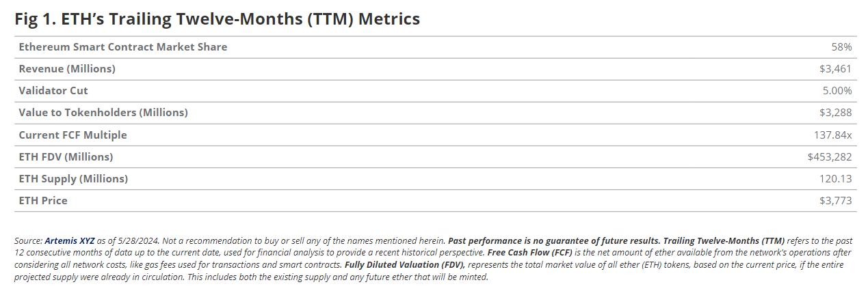Viewport: 868px width, 291px height.
Task: Select the Revenue (Millions) row label
Action: 67,69
